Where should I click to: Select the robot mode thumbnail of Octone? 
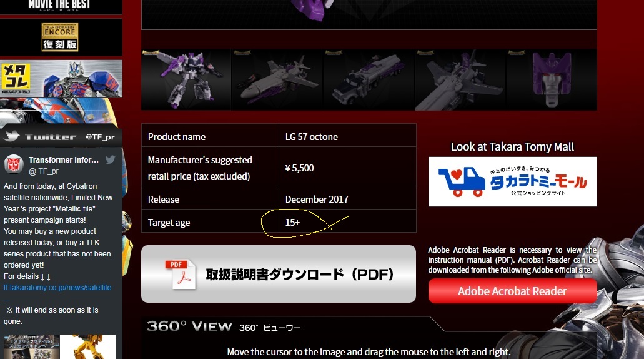187,80
